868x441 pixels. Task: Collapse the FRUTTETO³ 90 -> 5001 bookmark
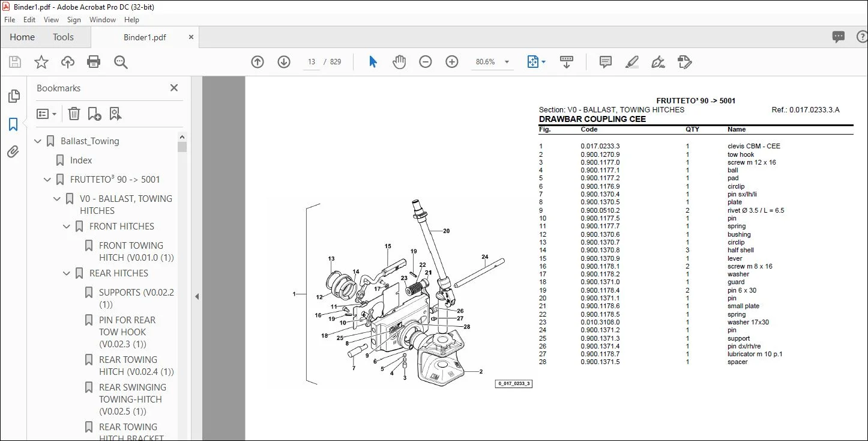click(48, 180)
